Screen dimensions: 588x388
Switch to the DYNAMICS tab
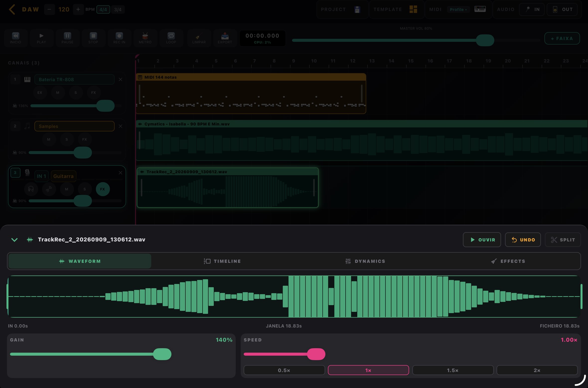[x=365, y=261]
